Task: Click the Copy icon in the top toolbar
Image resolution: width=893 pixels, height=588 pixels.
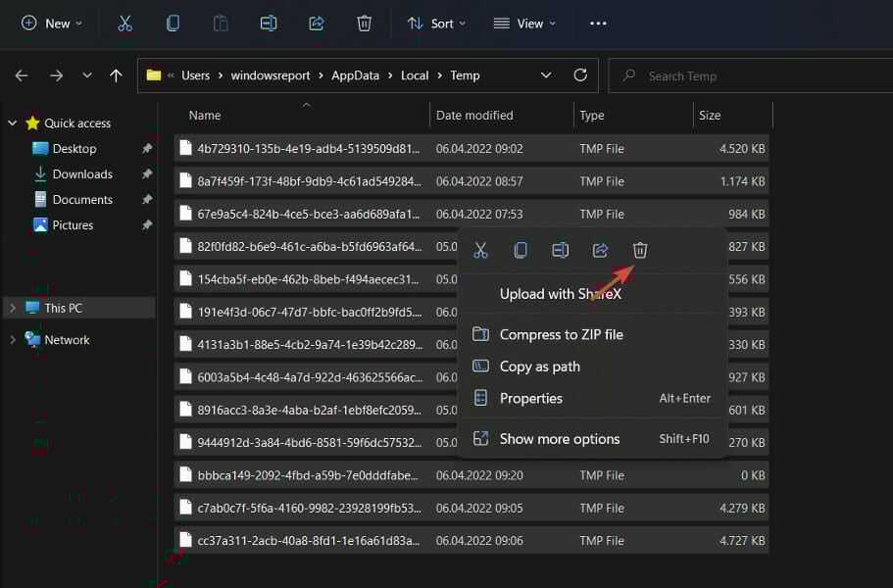Action: click(x=173, y=24)
